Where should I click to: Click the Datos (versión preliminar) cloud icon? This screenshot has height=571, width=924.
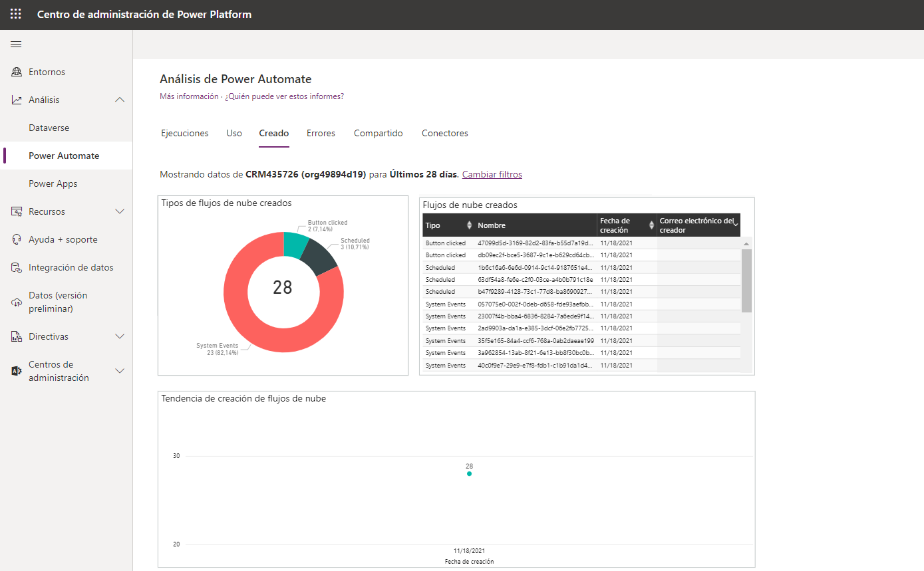pyautogui.click(x=17, y=302)
